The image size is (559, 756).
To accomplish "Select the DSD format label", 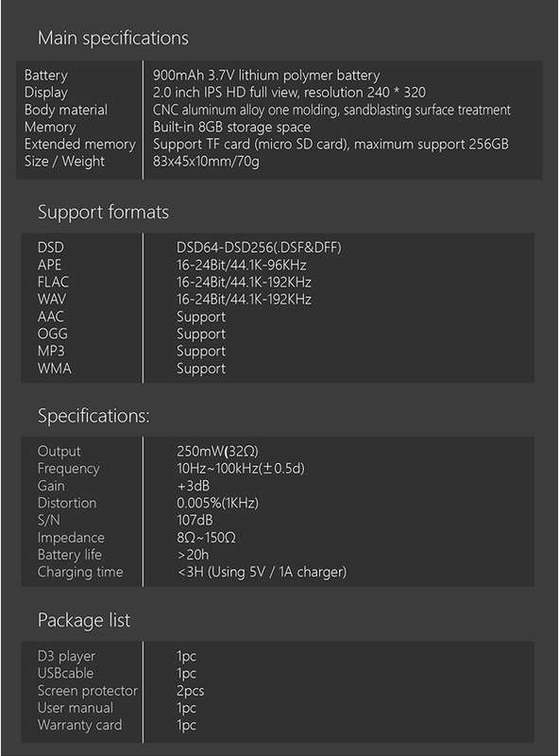I will tap(51, 248).
